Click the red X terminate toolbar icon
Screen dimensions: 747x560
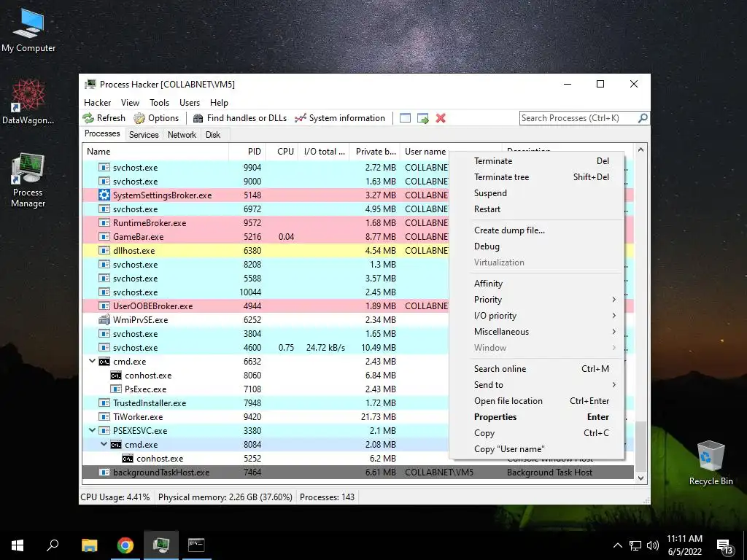tap(441, 118)
